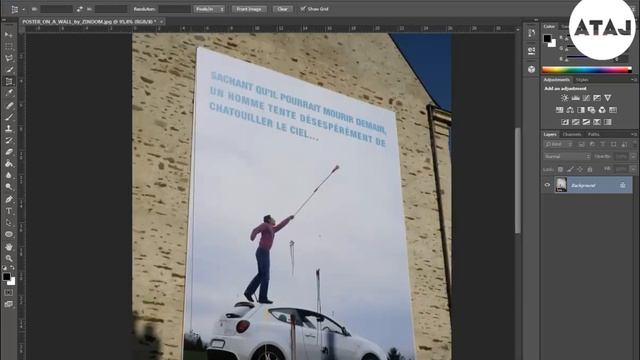Select the Eraser tool
This screenshot has height=360, width=640.
(x=9, y=152)
